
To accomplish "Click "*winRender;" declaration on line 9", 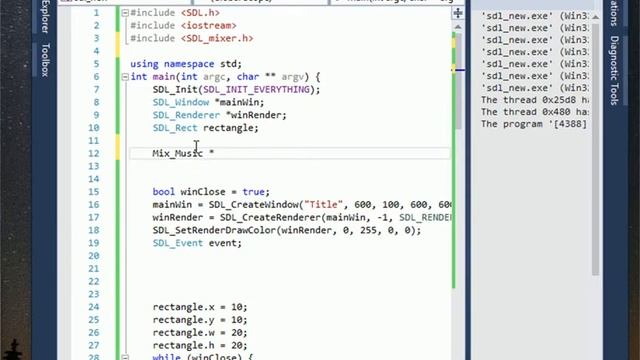I will [256, 115].
